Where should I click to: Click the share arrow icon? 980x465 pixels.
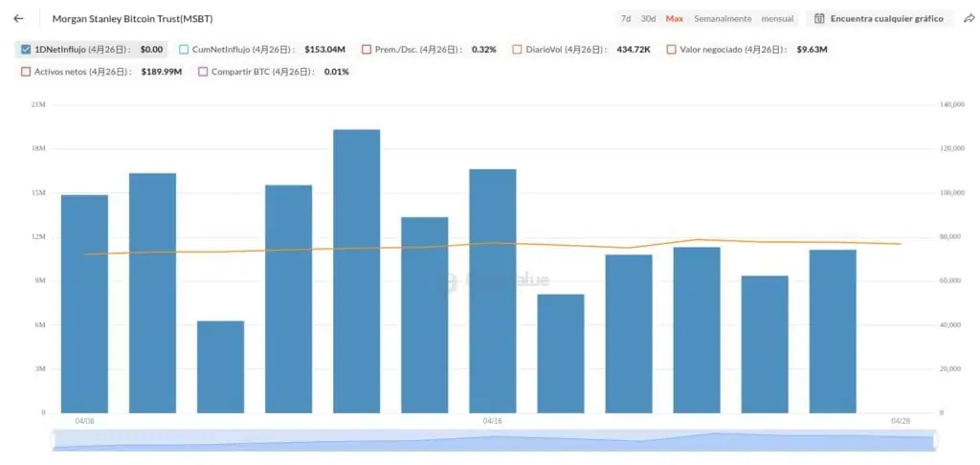(x=969, y=18)
